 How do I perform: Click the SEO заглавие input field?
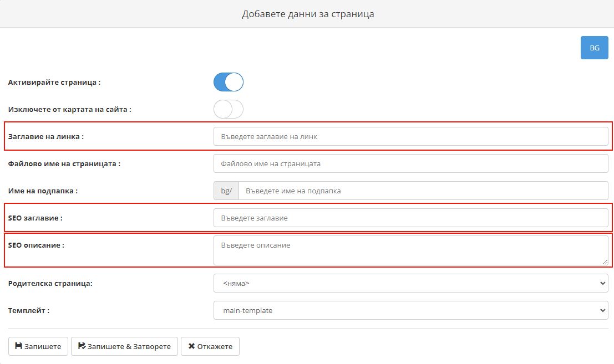pos(410,217)
